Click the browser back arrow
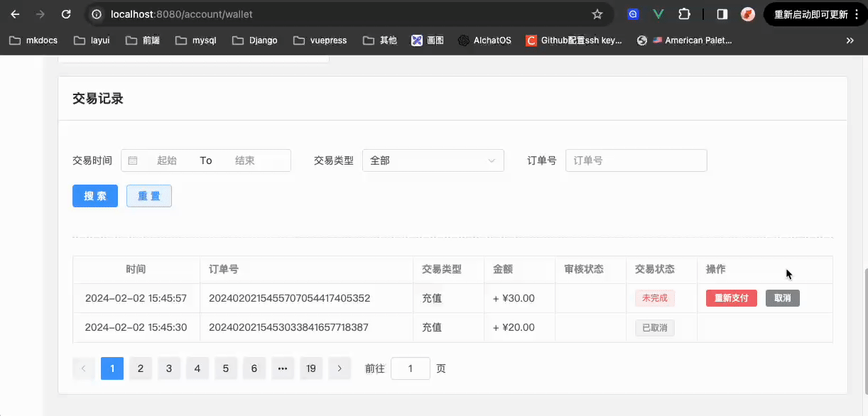Screen dimensions: 868x416 pos(15,14)
